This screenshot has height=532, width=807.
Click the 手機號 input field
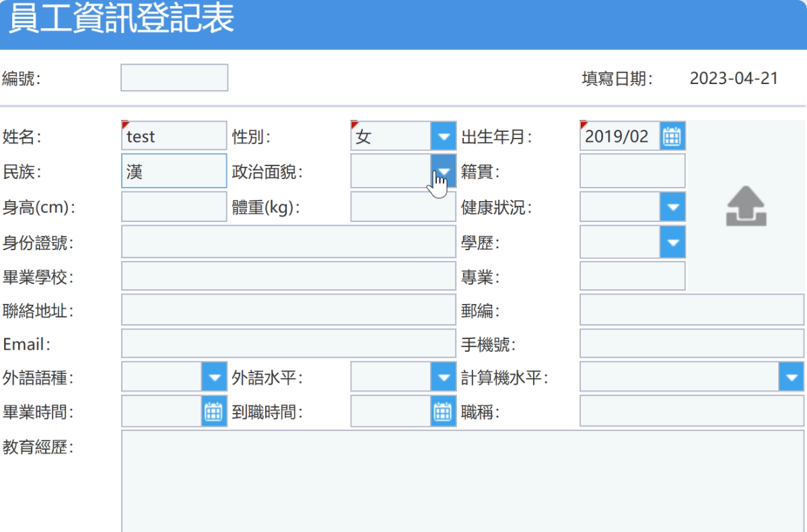pyautogui.click(x=692, y=344)
